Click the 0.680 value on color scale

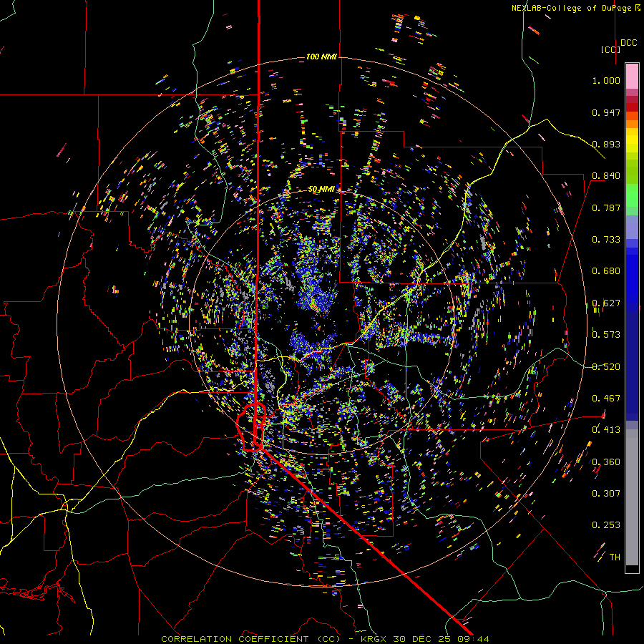pyautogui.click(x=606, y=271)
